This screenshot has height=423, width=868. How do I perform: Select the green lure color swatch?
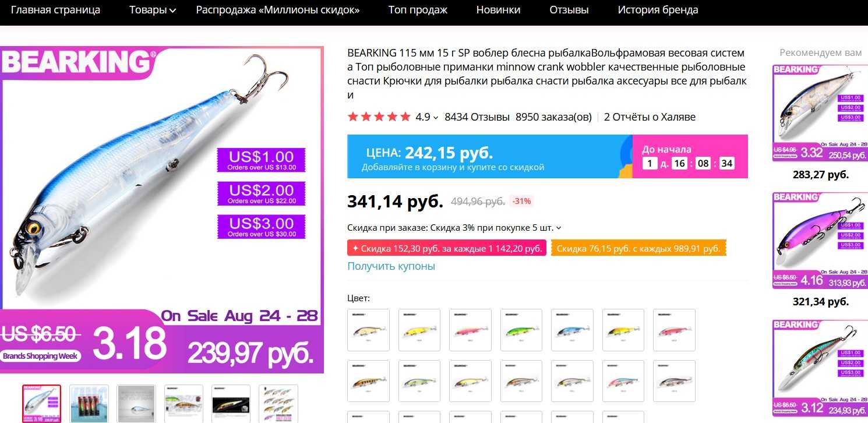point(521,330)
